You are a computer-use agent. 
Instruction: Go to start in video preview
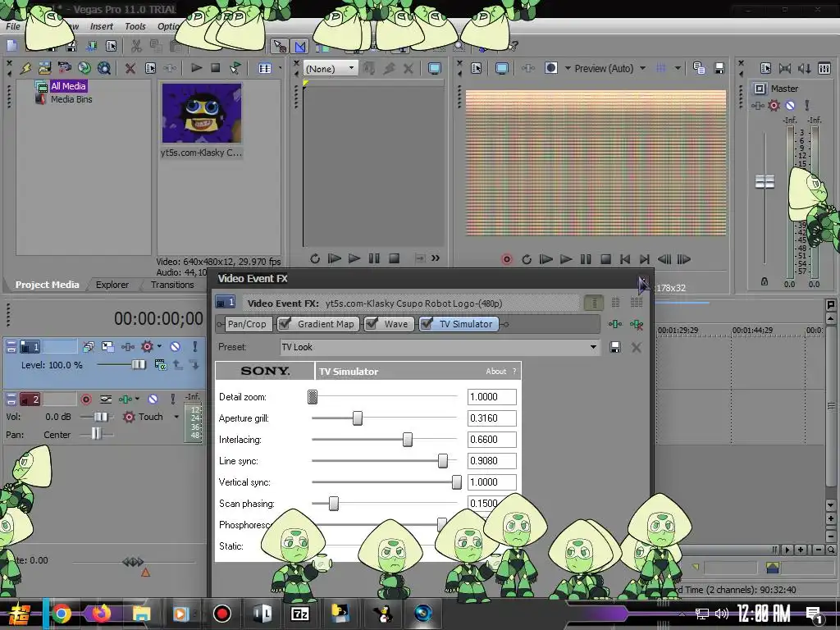(624, 259)
